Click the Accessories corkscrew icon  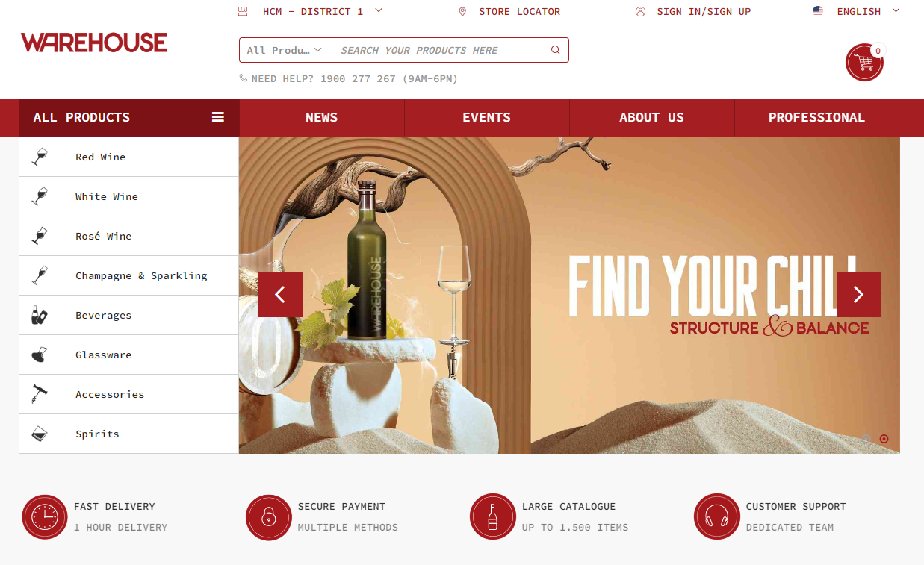click(x=40, y=394)
